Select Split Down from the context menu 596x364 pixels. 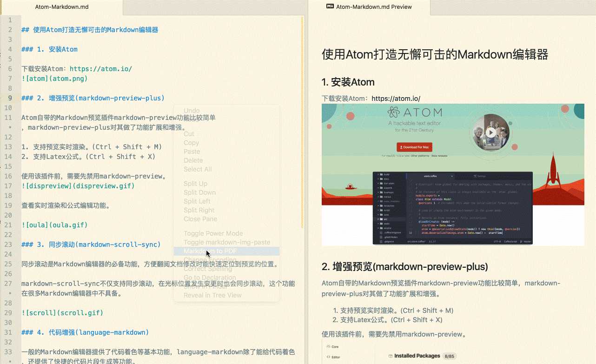(x=199, y=192)
